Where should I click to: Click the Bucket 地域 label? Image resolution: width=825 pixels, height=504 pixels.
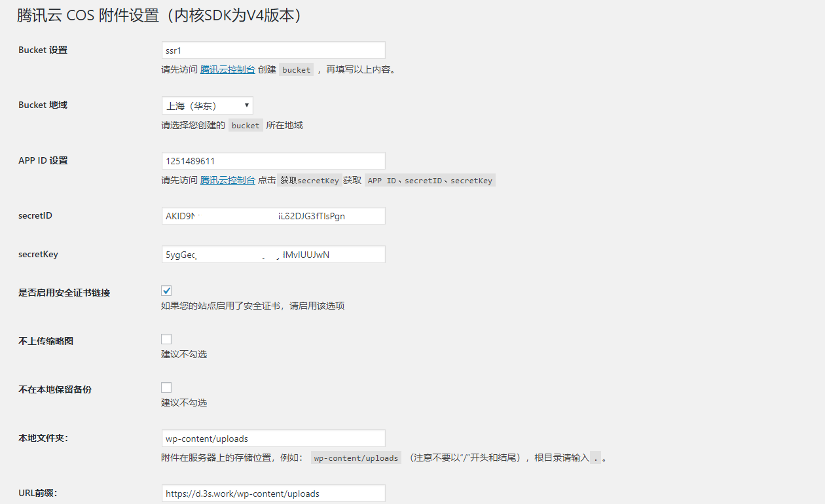(x=43, y=105)
